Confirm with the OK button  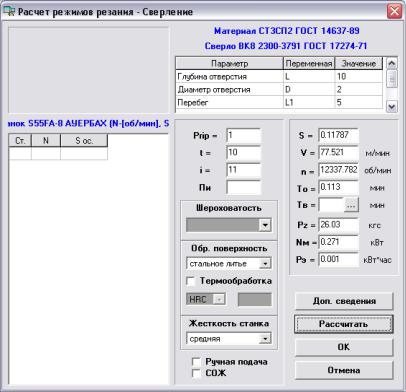pyautogui.click(x=344, y=347)
